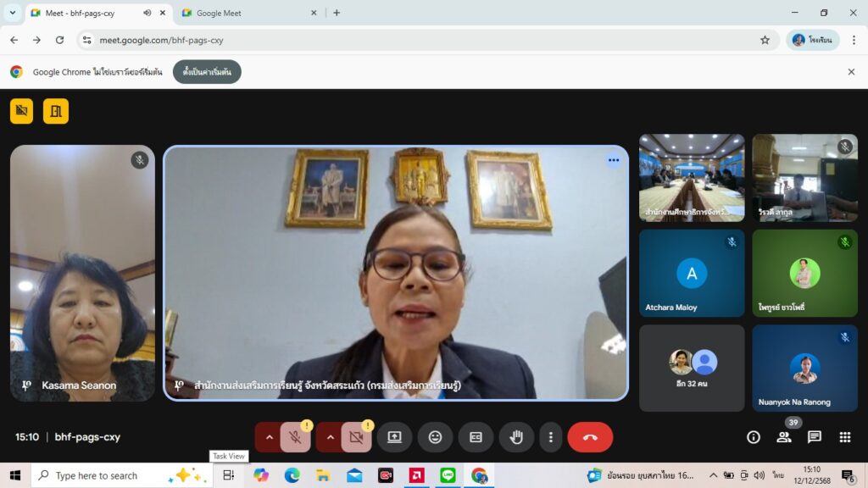Click the red leave call button

(x=590, y=437)
